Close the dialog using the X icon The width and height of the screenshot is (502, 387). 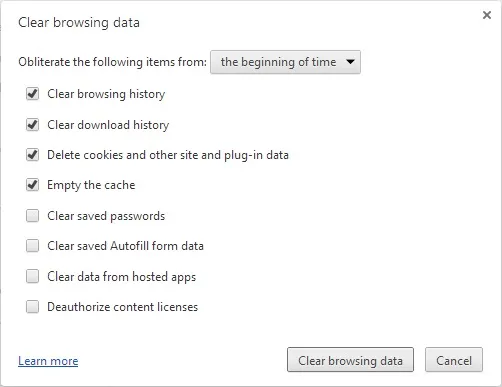click(487, 15)
